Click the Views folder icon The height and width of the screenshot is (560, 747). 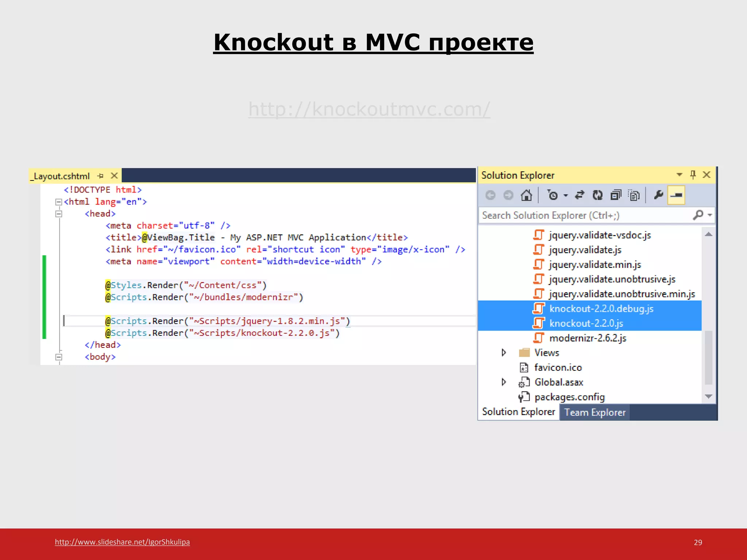[524, 353]
